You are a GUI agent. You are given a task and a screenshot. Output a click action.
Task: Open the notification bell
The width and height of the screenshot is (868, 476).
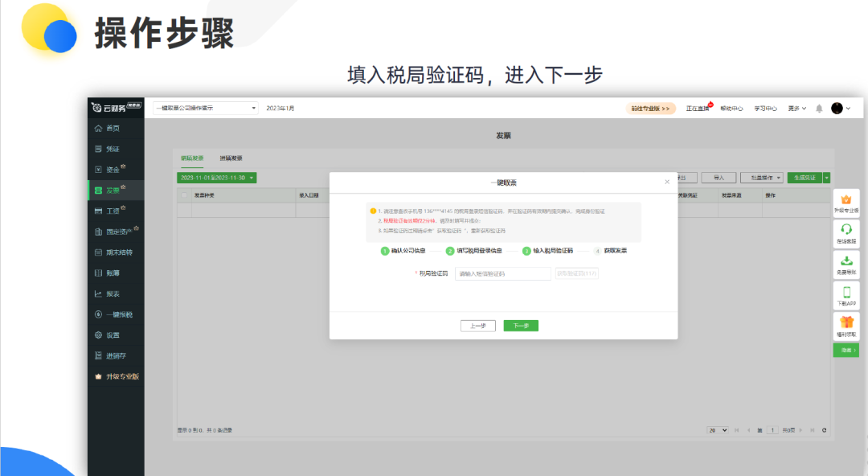pyautogui.click(x=819, y=109)
